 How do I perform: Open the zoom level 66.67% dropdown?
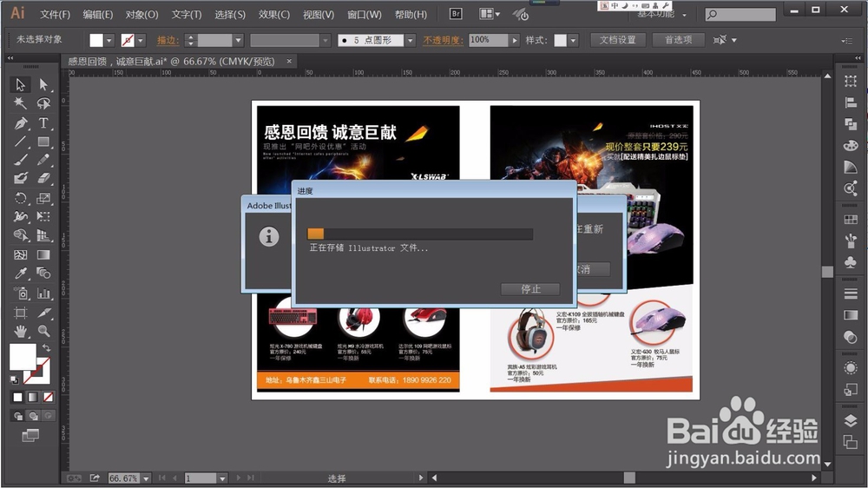[146, 478]
